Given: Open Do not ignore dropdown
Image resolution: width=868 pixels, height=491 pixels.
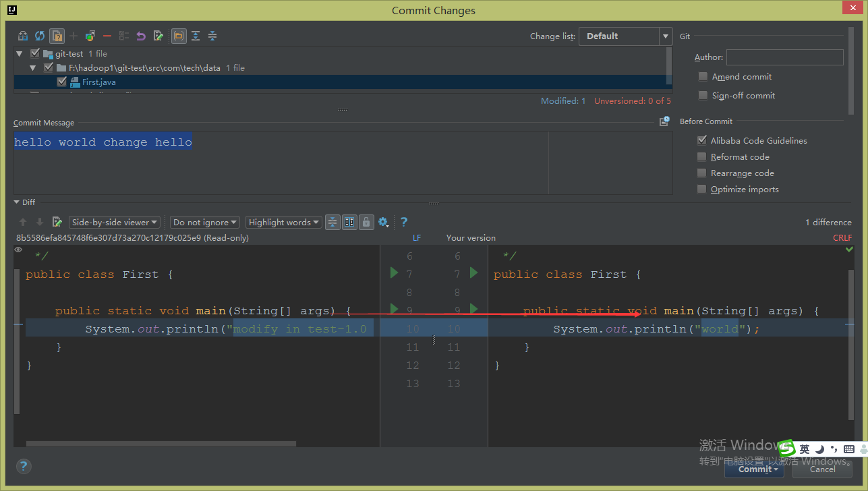Looking at the screenshot, I should pos(205,222).
